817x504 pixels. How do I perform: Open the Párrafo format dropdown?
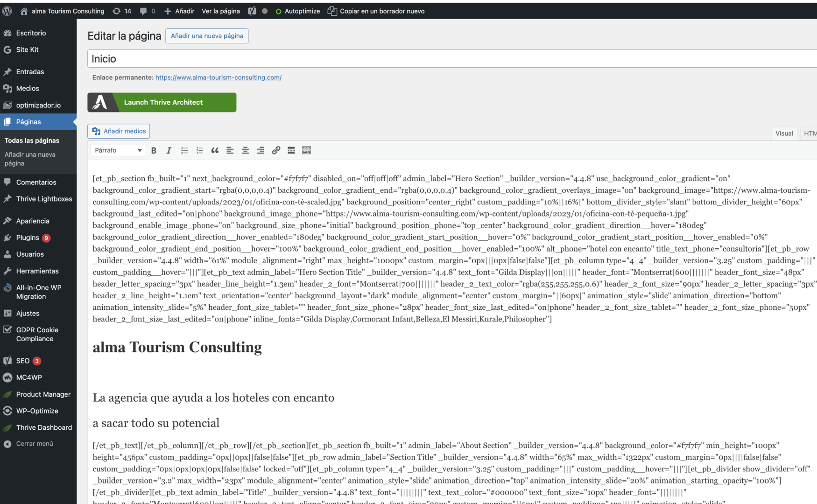click(118, 150)
